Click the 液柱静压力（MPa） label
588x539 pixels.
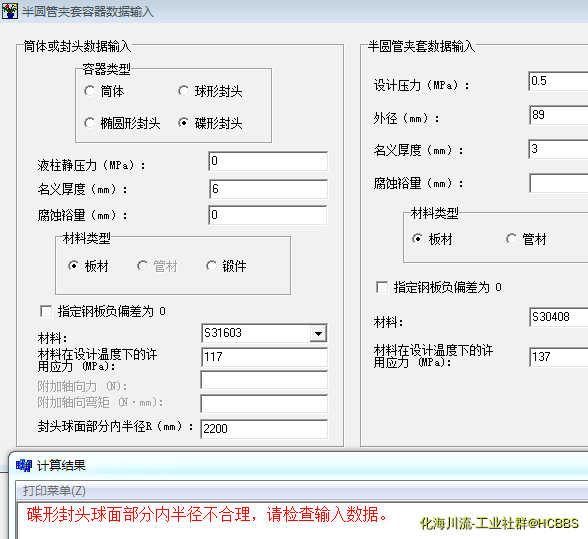point(91,165)
